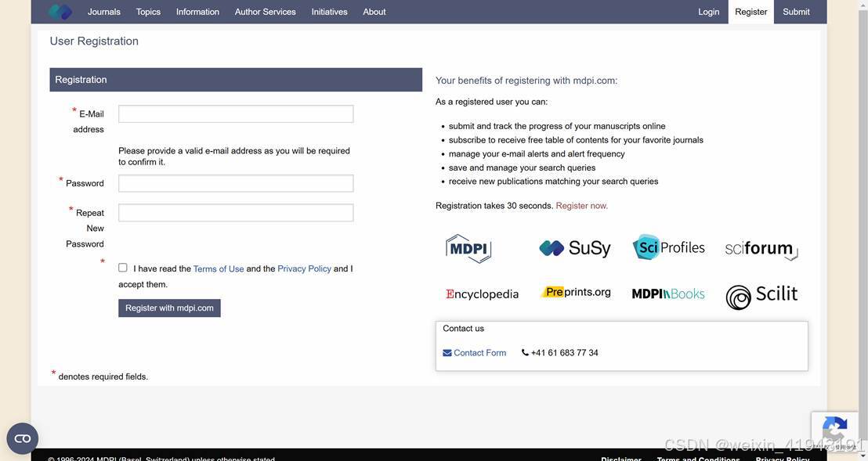Open the footer Privacy Policy link
The width and height of the screenshot is (868, 461).
click(x=782, y=458)
